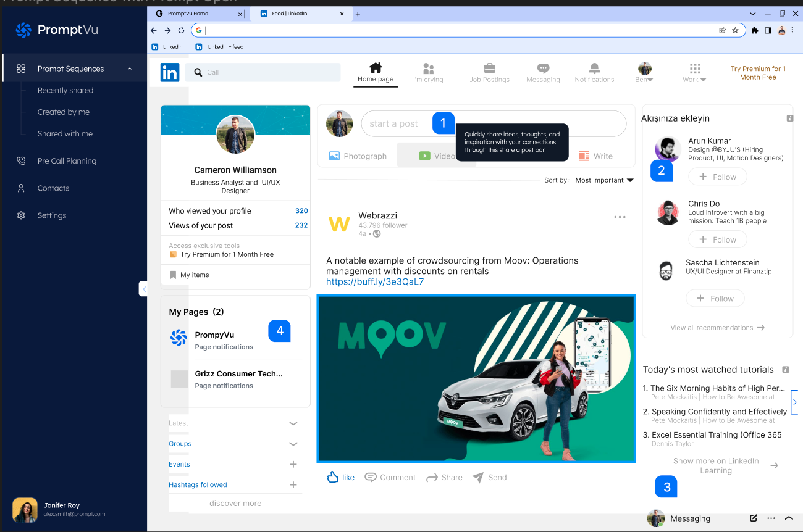The image size is (803, 532).
Task: Open Created by me in sidebar
Action: coord(64,112)
